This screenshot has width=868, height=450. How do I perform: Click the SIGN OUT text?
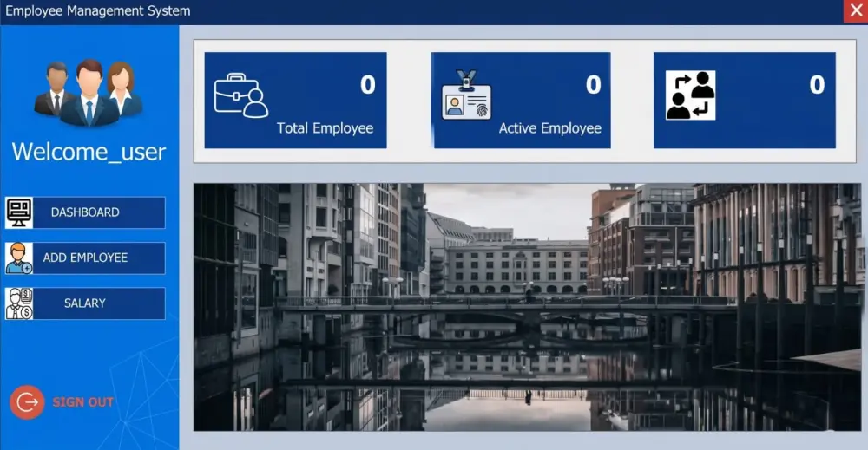coord(83,402)
